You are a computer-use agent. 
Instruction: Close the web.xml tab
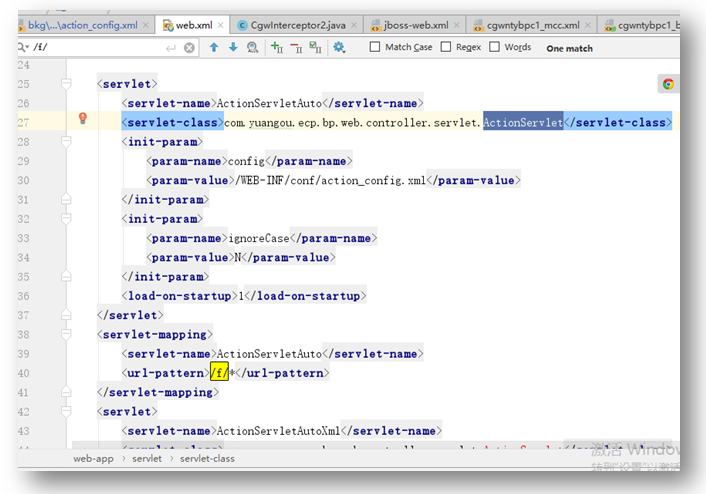[x=220, y=25]
